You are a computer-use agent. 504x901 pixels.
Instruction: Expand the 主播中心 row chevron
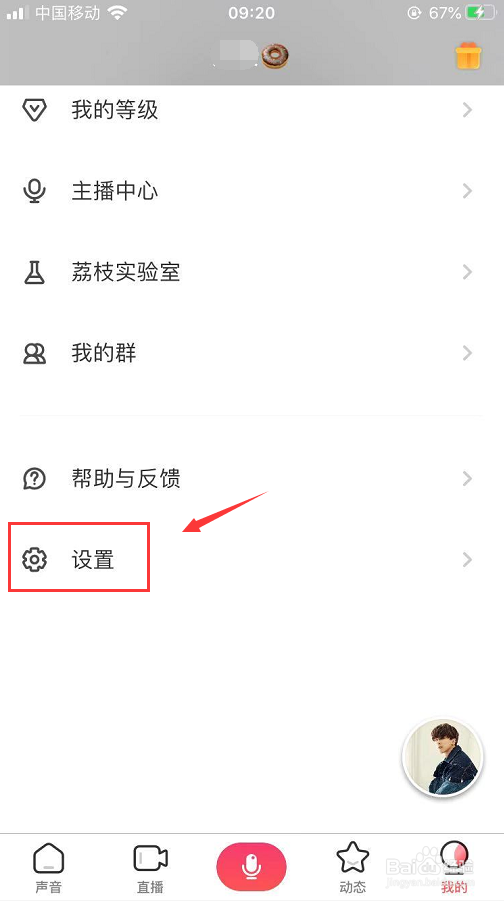coord(467,191)
